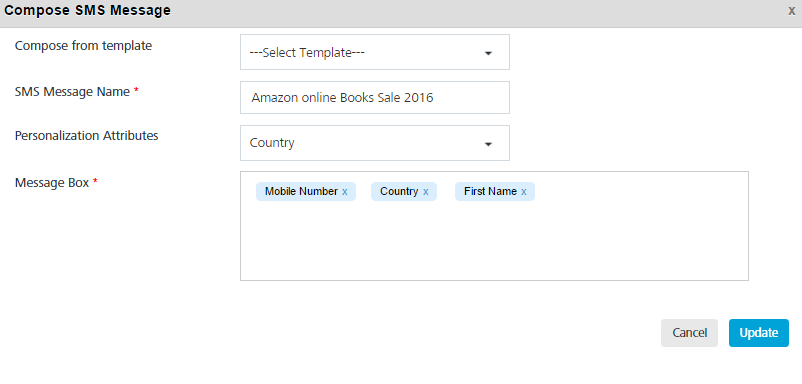Select the Country tag in message
Image resolution: width=802 pixels, height=384 pixels.
click(399, 192)
